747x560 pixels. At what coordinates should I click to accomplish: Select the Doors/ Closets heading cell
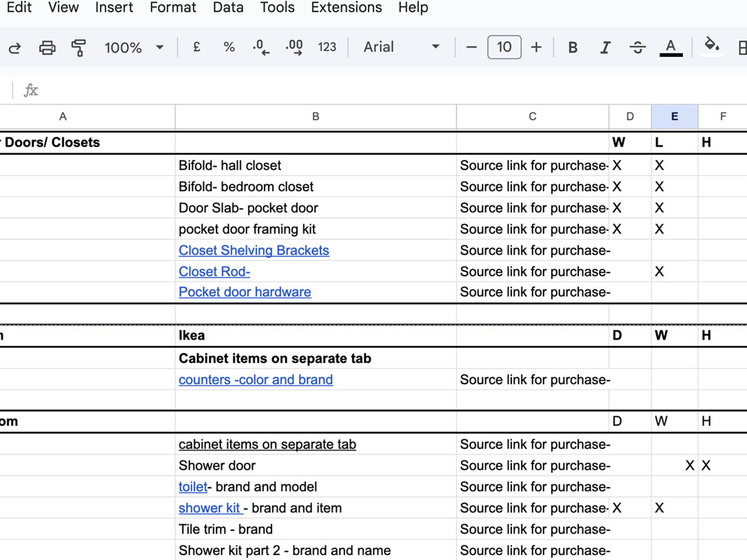(88, 143)
